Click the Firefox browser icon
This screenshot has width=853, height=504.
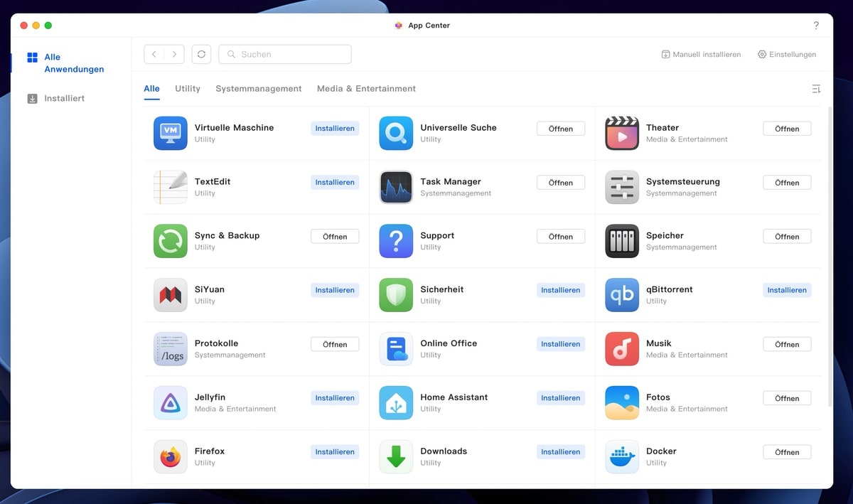click(x=170, y=456)
